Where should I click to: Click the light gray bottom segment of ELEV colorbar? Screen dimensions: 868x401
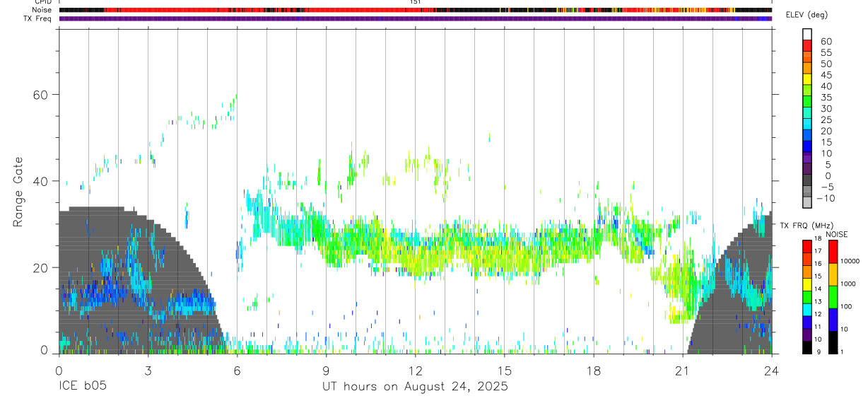click(807, 203)
